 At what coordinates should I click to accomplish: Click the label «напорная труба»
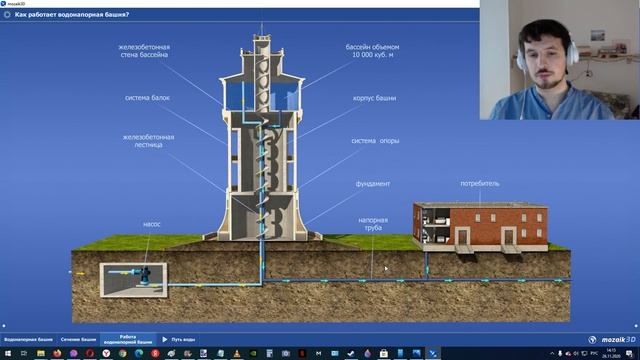coord(373,224)
